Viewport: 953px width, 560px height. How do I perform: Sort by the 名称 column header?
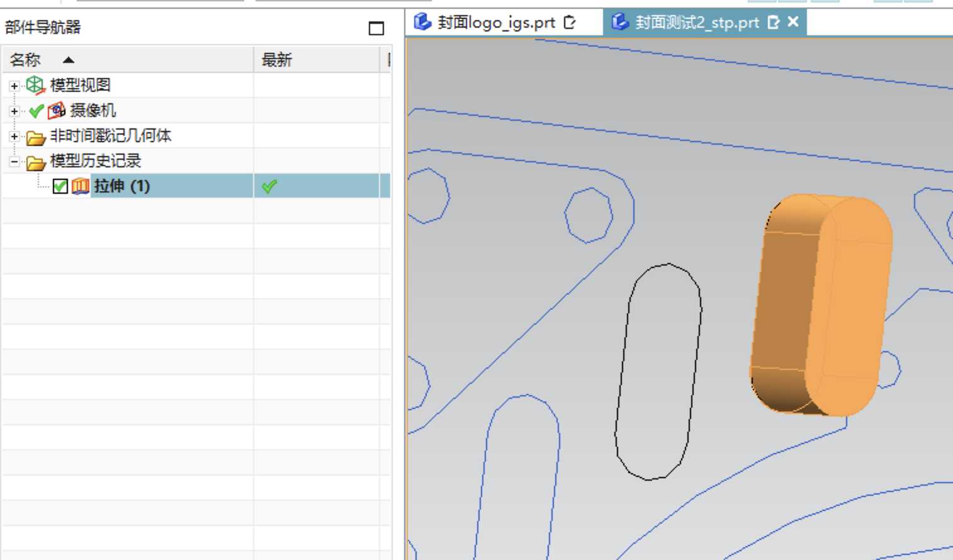point(128,60)
